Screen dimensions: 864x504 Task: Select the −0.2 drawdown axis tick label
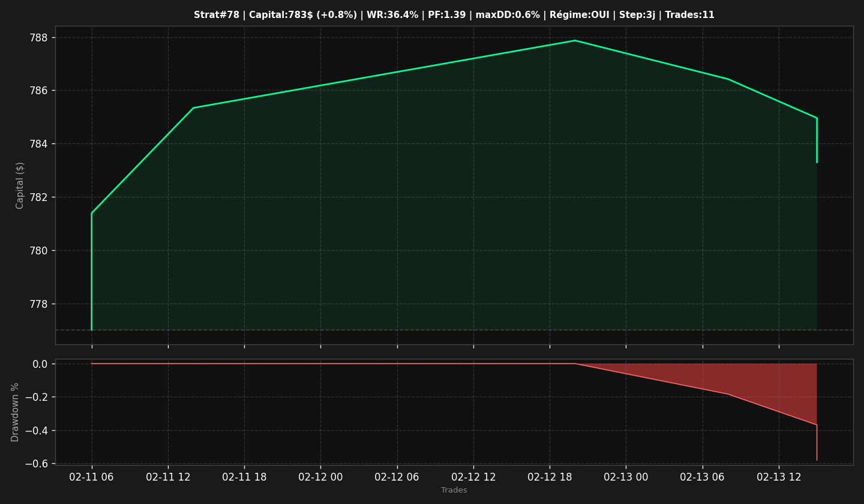tap(37, 397)
